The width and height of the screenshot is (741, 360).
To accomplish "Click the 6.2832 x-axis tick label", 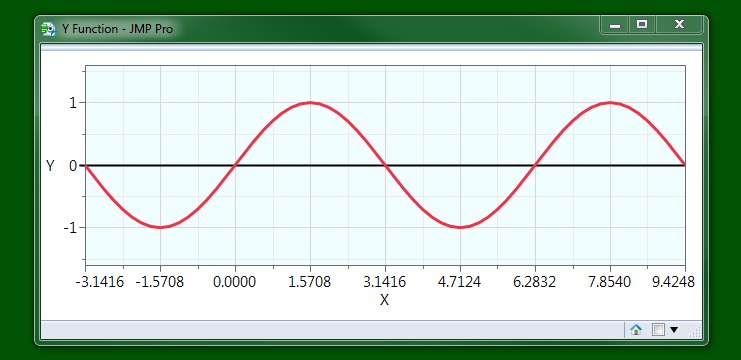I will click(534, 283).
